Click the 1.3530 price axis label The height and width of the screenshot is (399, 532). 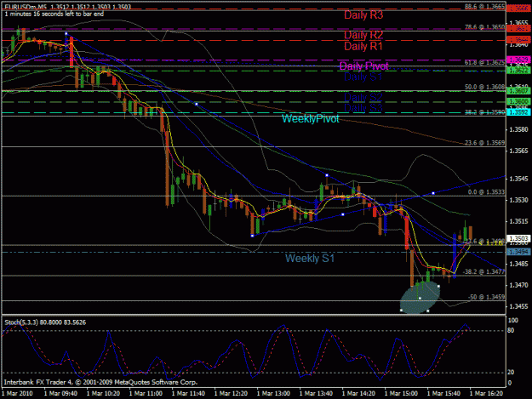tap(519, 200)
